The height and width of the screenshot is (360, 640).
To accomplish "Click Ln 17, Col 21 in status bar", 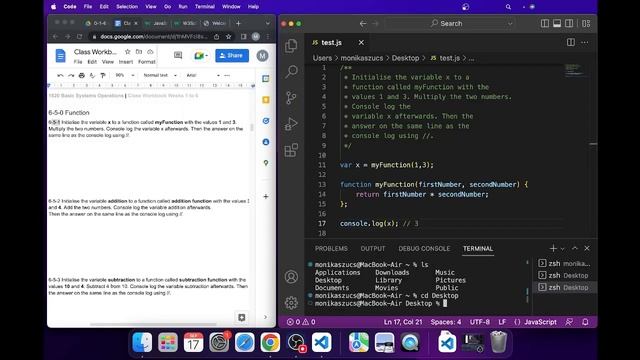I will pyautogui.click(x=403, y=322).
